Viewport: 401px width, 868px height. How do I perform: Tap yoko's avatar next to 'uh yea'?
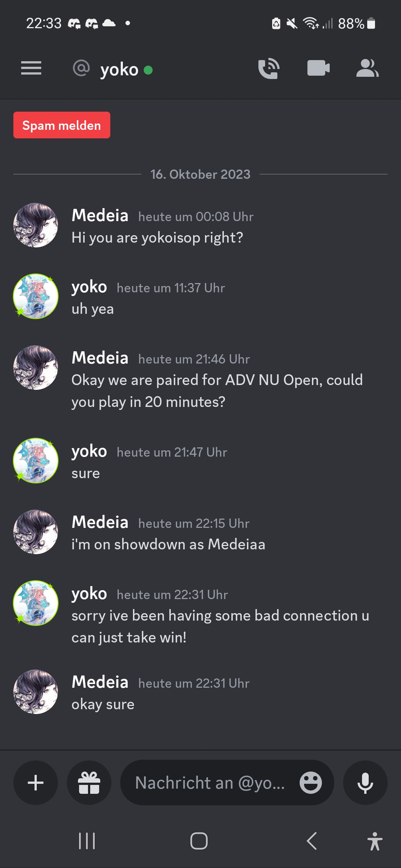tap(36, 296)
